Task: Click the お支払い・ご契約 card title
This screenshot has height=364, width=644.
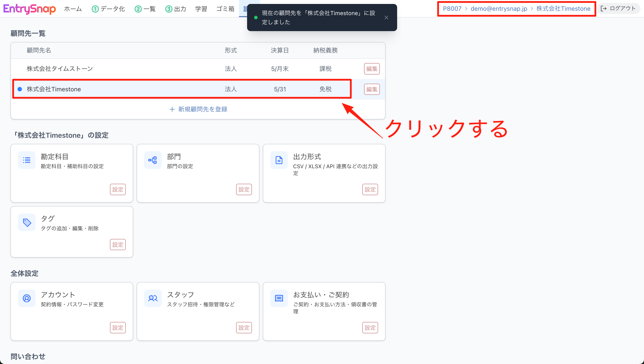Action: tap(321, 295)
